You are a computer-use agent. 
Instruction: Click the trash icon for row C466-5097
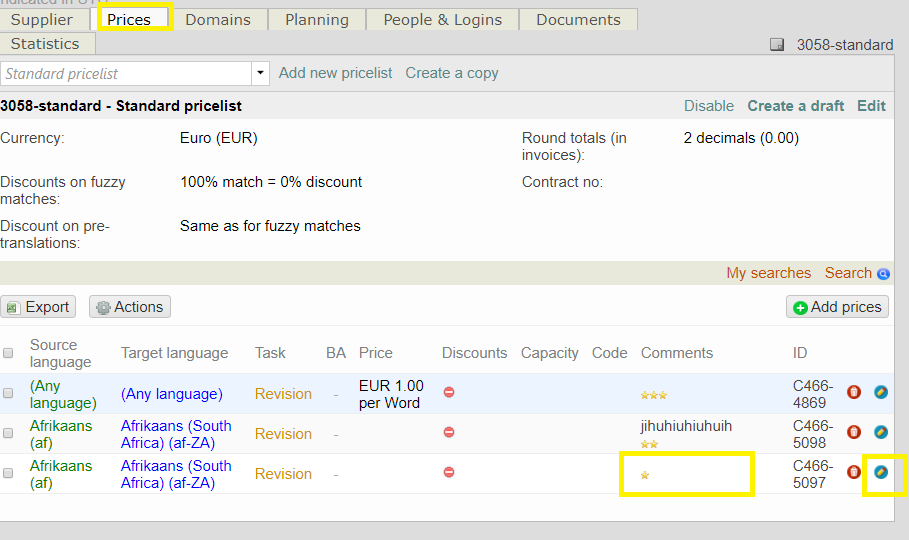click(854, 472)
